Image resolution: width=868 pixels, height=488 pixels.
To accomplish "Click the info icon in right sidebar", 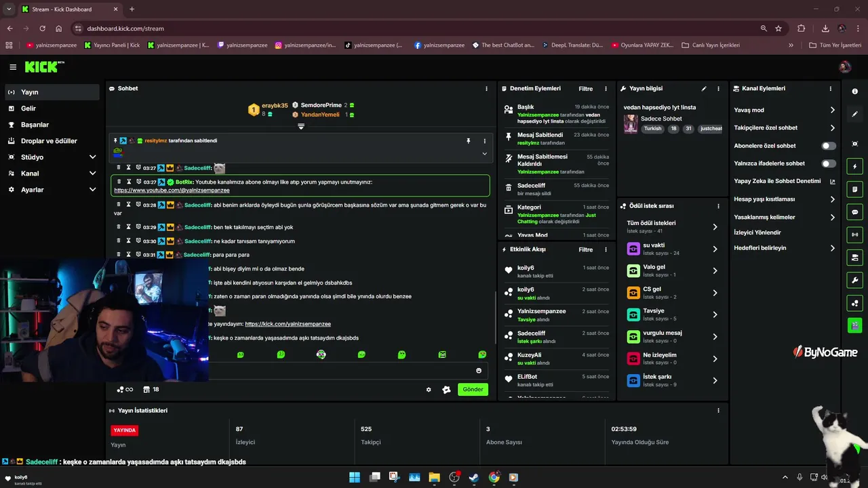I will pos(854,91).
